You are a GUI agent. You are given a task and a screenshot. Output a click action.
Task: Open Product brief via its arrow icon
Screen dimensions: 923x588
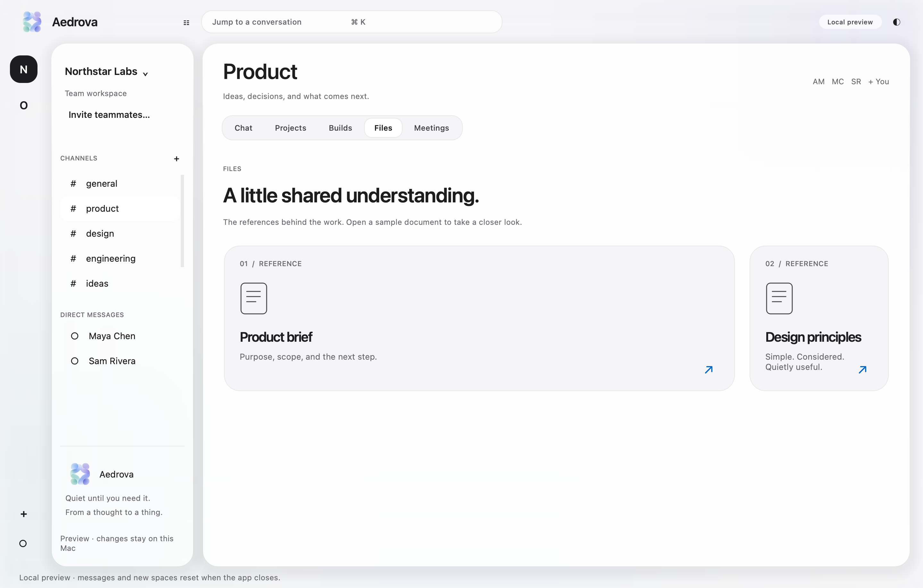(x=708, y=370)
